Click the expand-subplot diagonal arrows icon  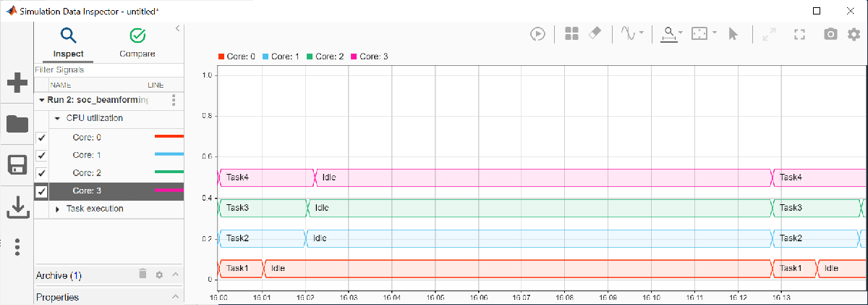(x=768, y=34)
